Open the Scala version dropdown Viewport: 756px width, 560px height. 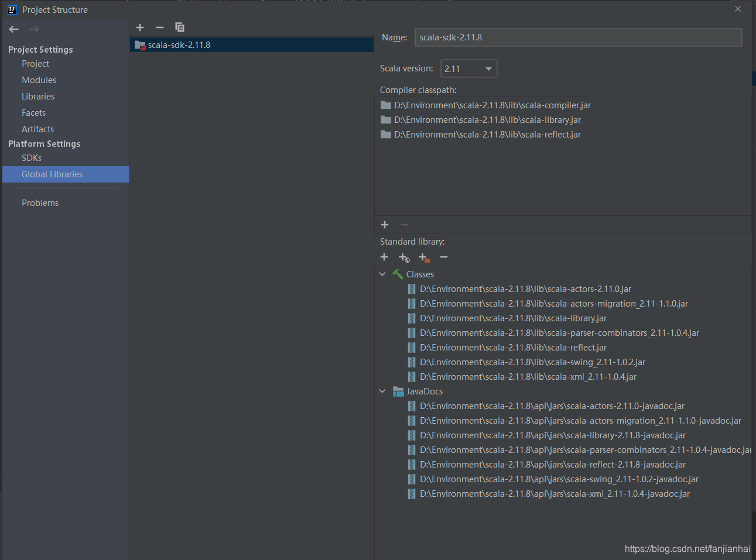pyautogui.click(x=468, y=68)
